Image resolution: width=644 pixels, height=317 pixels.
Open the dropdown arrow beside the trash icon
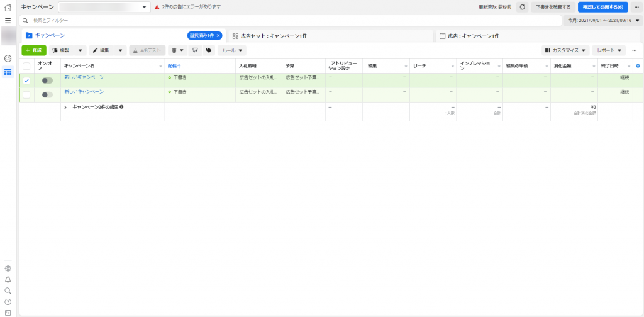pos(181,50)
